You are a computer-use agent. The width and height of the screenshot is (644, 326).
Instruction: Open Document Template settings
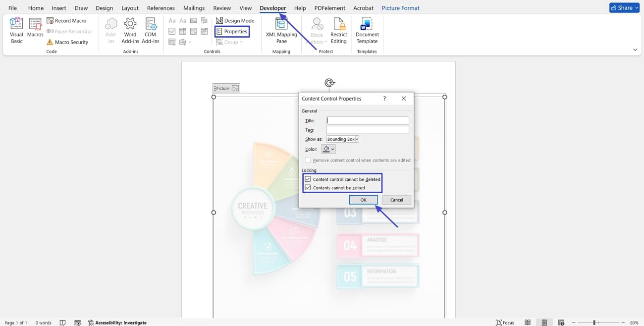(x=367, y=31)
